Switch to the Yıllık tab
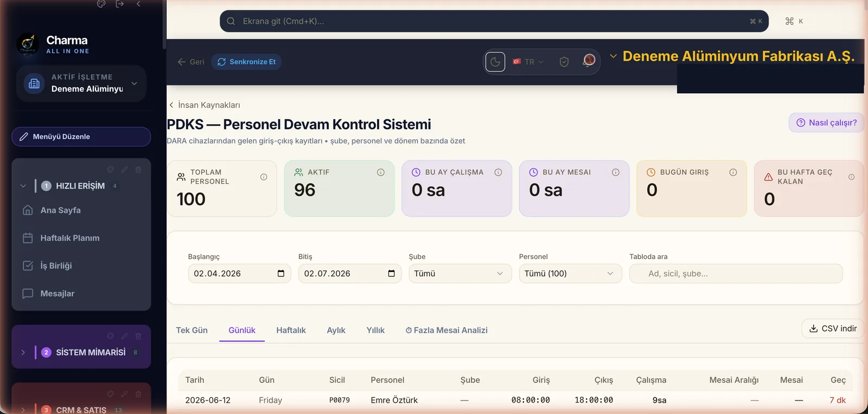Viewport: 868px width, 414px height. (375, 330)
